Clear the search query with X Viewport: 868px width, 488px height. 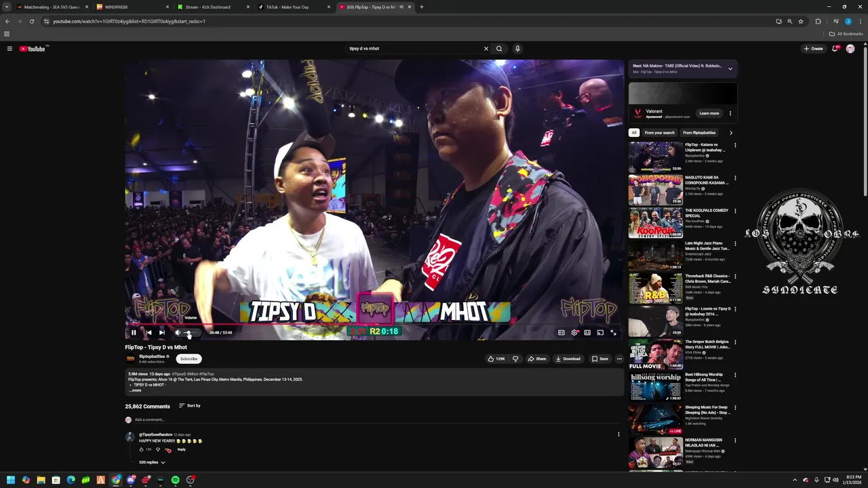tap(486, 49)
